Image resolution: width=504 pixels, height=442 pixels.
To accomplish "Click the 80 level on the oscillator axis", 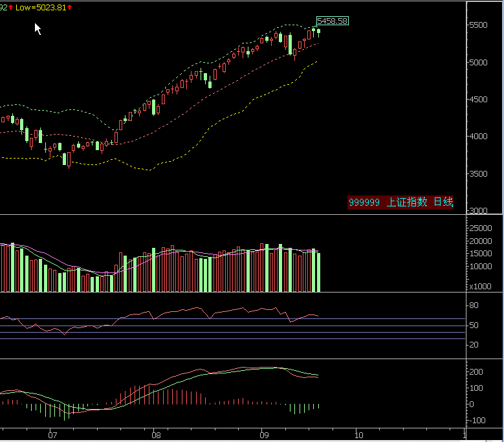I will point(474,305).
